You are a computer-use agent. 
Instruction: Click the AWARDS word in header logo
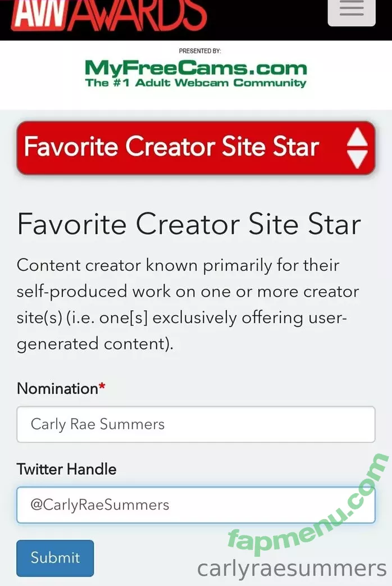[138, 16]
